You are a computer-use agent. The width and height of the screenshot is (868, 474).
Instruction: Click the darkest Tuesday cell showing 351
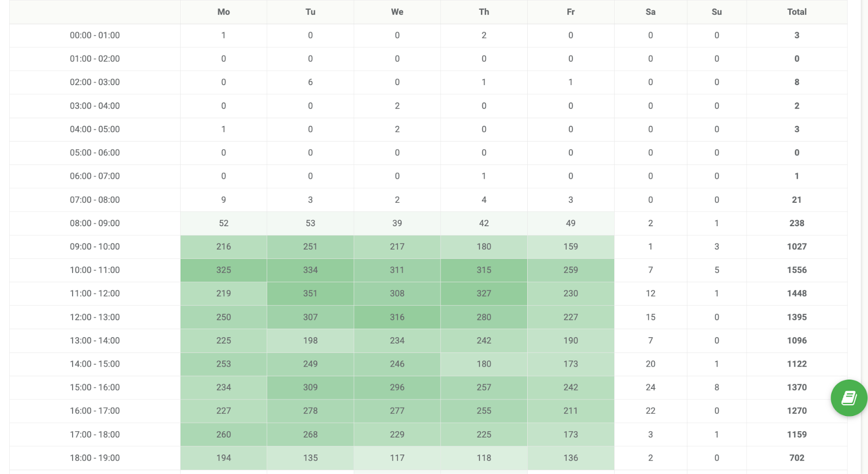pyautogui.click(x=310, y=293)
